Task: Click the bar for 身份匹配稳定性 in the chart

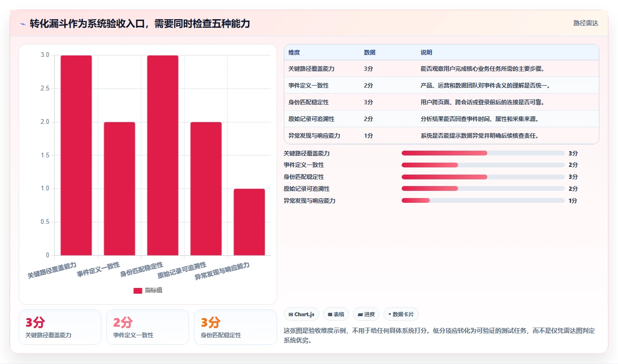Action: tap(163, 155)
